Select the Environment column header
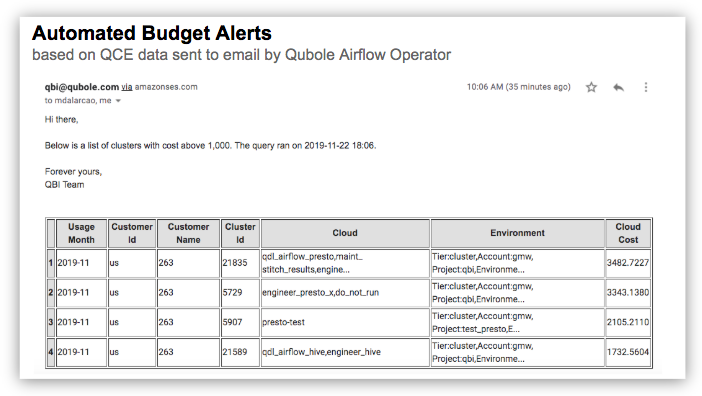The image size is (702, 396). click(x=518, y=233)
